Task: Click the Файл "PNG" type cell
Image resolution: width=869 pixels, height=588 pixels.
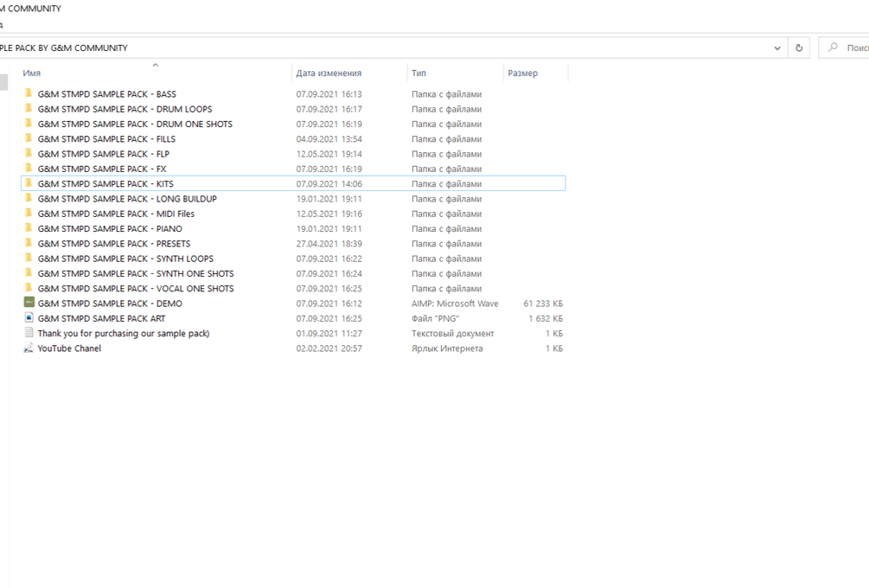Action: pos(435,319)
